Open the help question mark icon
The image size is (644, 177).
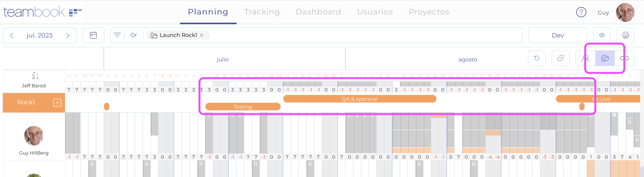point(581,12)
